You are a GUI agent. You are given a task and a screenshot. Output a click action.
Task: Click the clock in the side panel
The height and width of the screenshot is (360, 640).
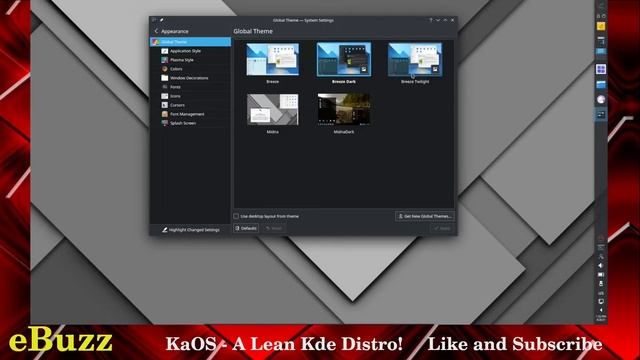601,318
